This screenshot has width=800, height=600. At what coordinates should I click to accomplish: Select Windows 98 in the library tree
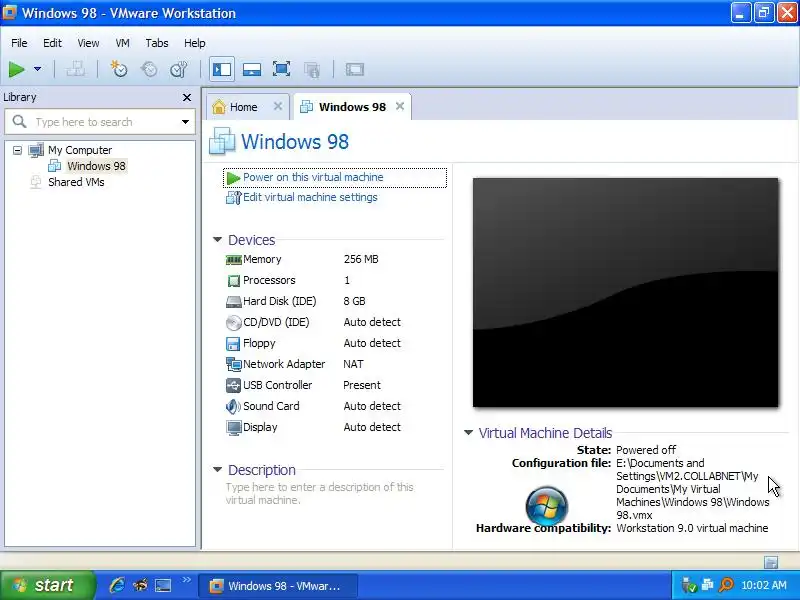96,166
